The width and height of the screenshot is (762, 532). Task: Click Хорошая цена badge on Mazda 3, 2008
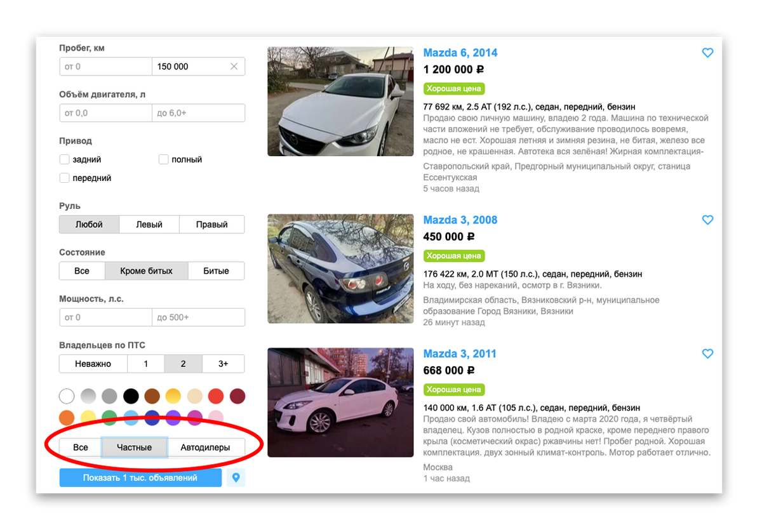pyautogui.click(x=454, y=256)
